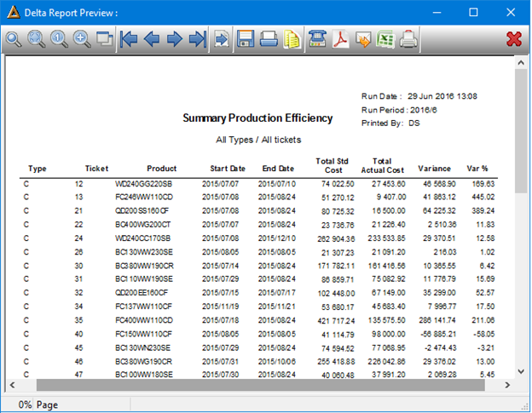
Task: Click the go to page icon
Action: [221, 40]
